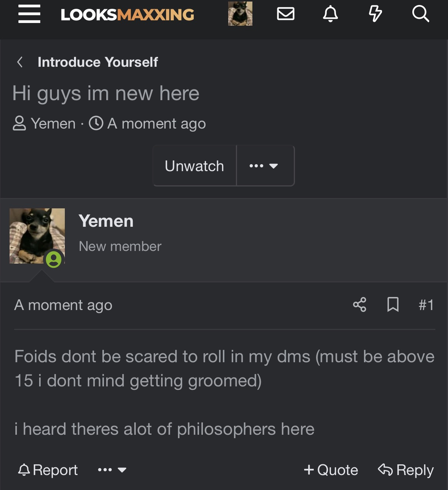Report this post

pos(48,470)
